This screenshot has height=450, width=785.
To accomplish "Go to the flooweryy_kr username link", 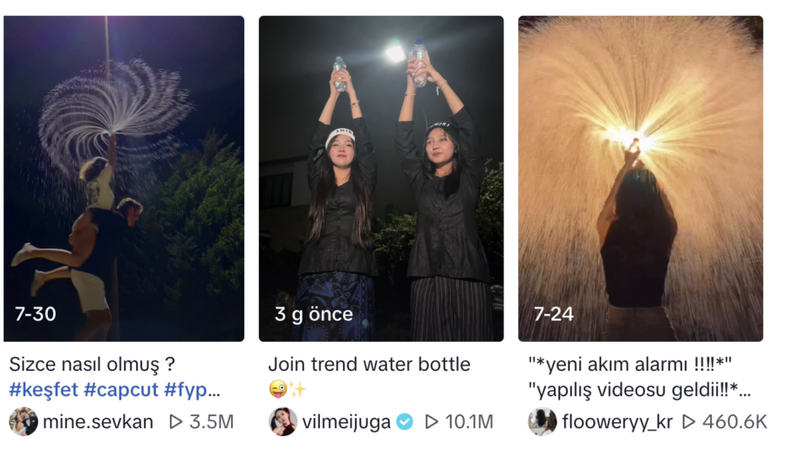I will click(617, 422).
